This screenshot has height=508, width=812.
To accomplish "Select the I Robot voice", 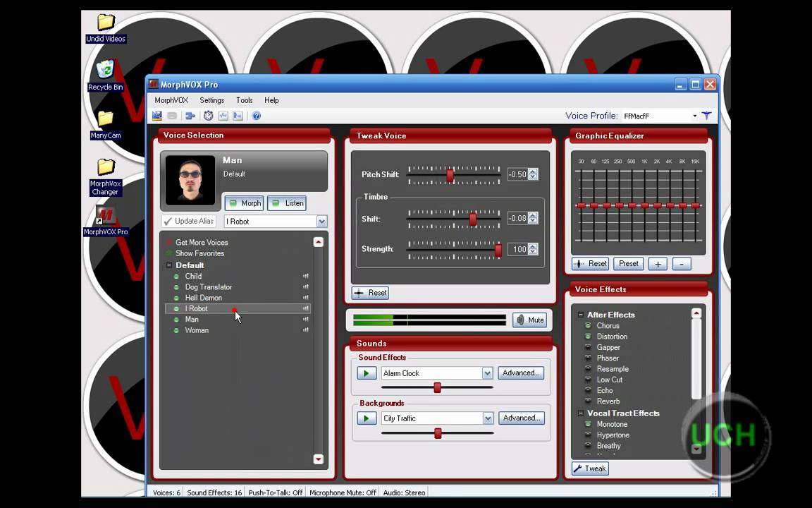I will [238, 308].
